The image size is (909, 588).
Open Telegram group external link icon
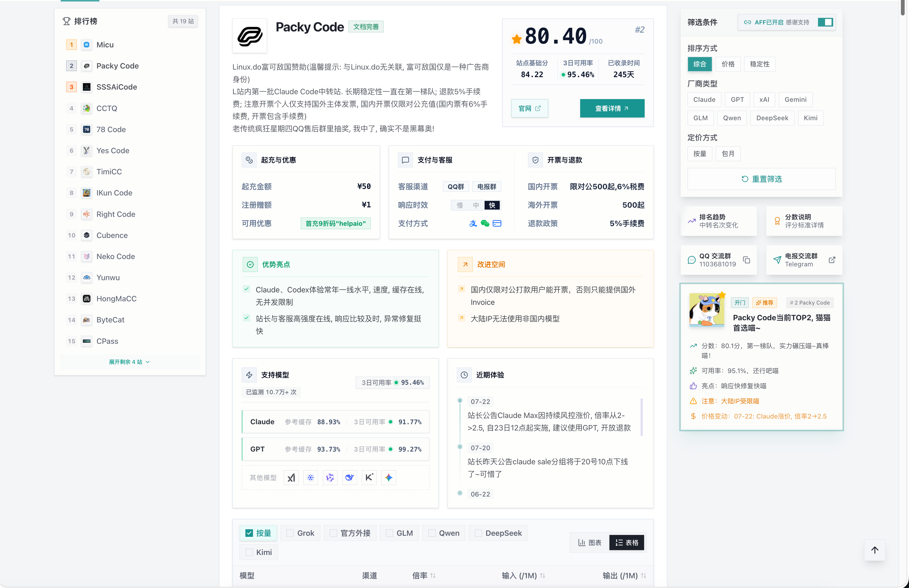coord(832,260)
